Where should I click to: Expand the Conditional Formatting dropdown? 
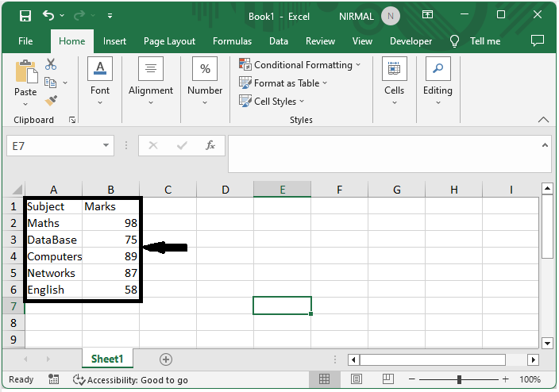300,65
